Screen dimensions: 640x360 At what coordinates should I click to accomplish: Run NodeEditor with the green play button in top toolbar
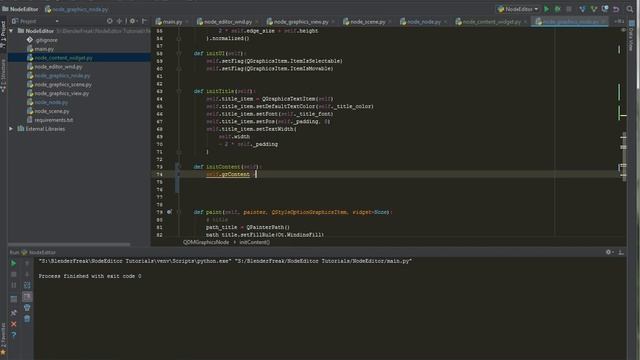(x=547, y=9)
